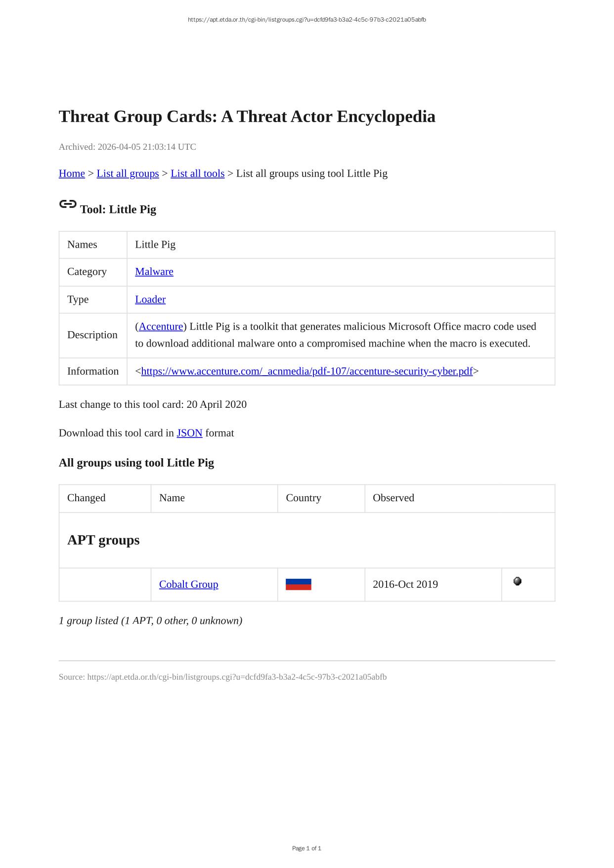614x868 pixels.
Task: Click the Name column header
Action: click(x=172, y=498)
